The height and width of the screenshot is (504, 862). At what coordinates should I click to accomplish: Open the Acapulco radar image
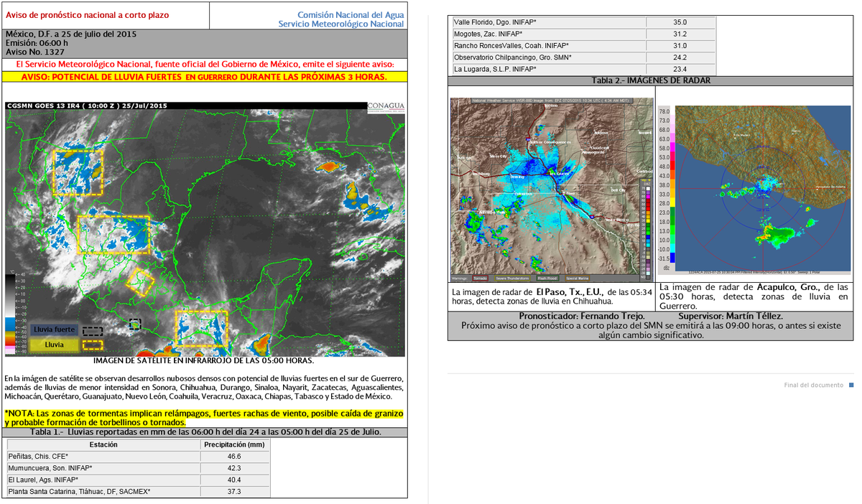[x=754, y=190]
